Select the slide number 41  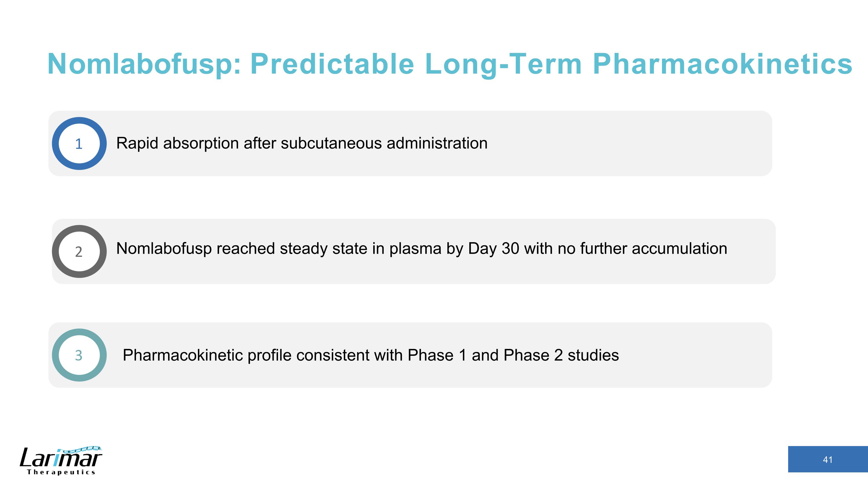pyautogui.click(x=827, y=459)
